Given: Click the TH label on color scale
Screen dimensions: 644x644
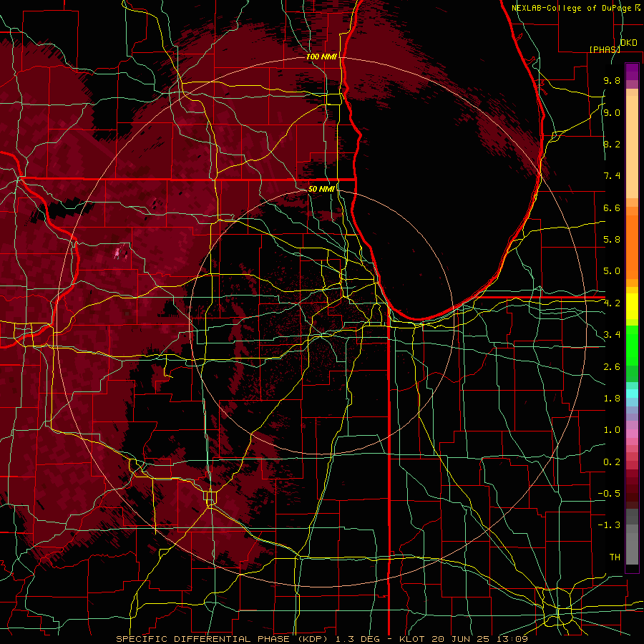Looking at the screenshot, I should 615,557.
